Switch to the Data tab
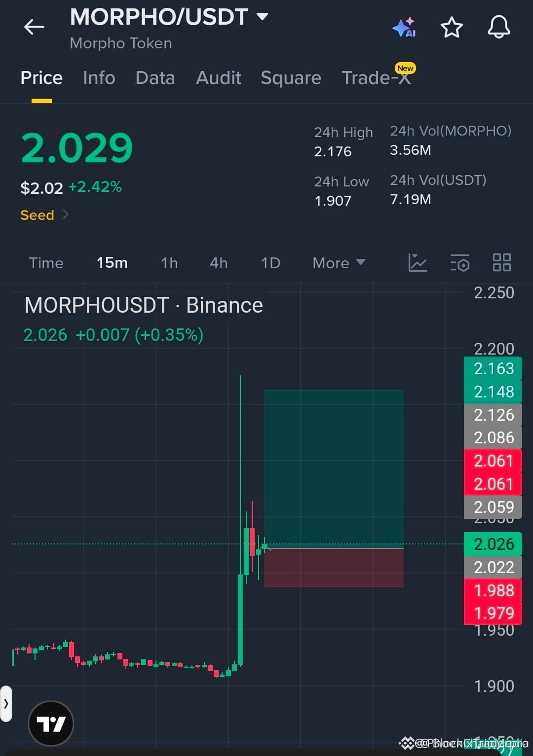Screen dimensions: 533x756 [155, 78]
